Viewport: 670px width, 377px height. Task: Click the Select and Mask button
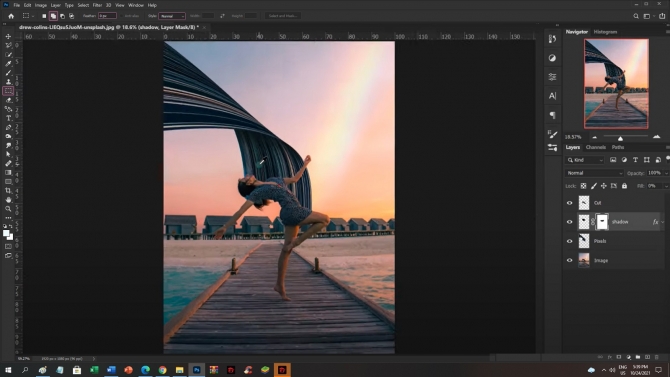tap(283, 16)
